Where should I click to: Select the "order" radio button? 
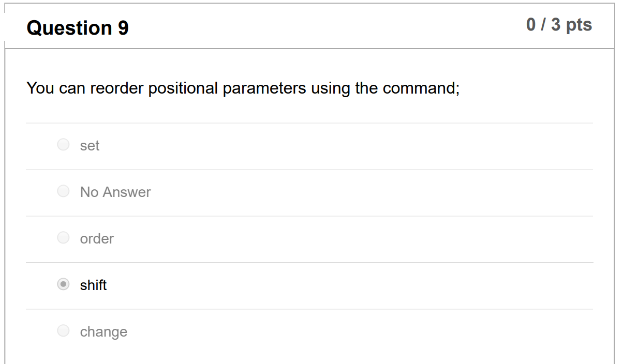click(x=63, y=237)
